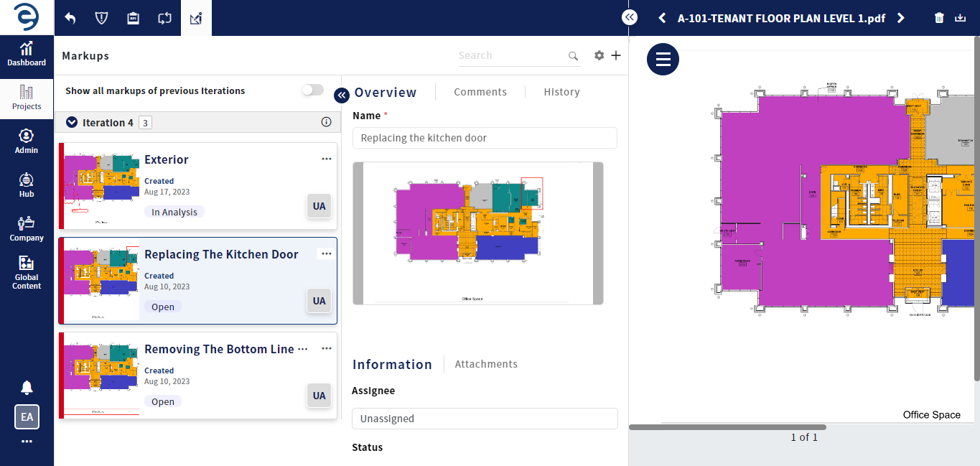This screenshot has height=466, width=980.
Task: Open the Attachments tab
Action: click(x=486, y=364)
